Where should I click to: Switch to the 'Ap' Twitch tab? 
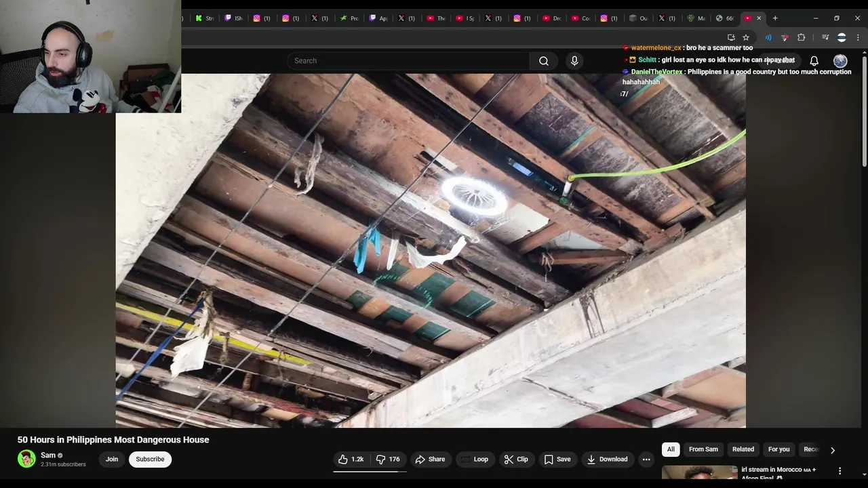click(x=378, y=18)
